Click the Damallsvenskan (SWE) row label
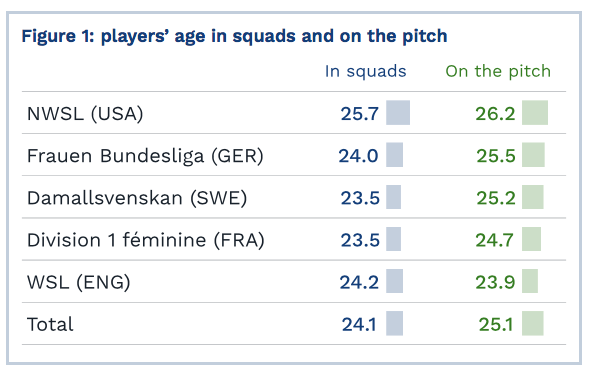Image resolution: width=598 pixels, height=378 pixels. 137,198
